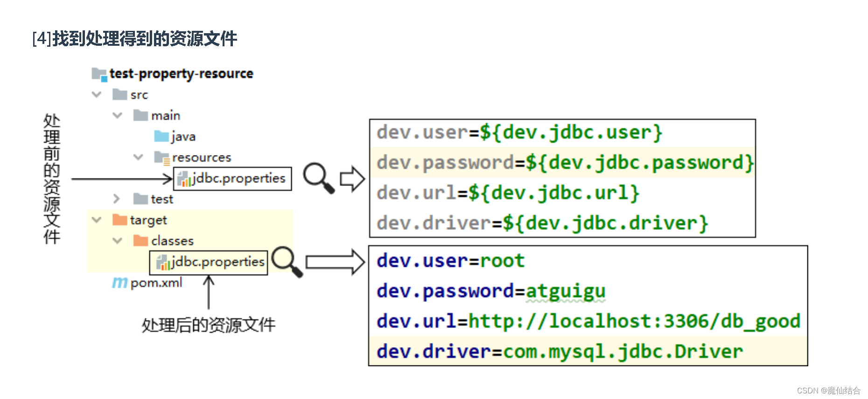Click the heading [4]找到处理得到的资源文件

[135, 38]
